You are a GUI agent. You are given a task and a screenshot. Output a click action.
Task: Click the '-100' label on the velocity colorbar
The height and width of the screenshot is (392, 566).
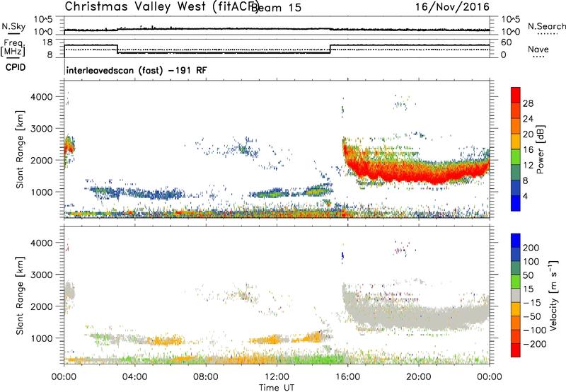click(535, 330)
